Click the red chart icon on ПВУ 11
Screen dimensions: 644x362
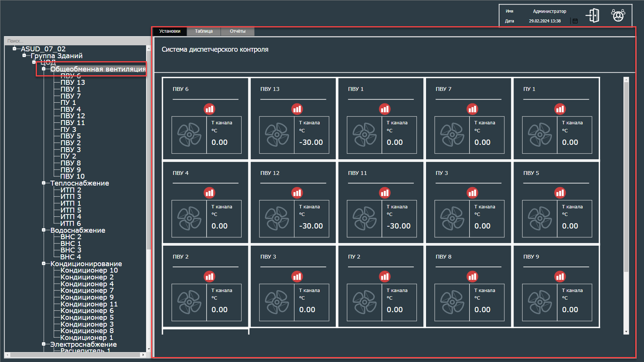[x=385, y=193]
